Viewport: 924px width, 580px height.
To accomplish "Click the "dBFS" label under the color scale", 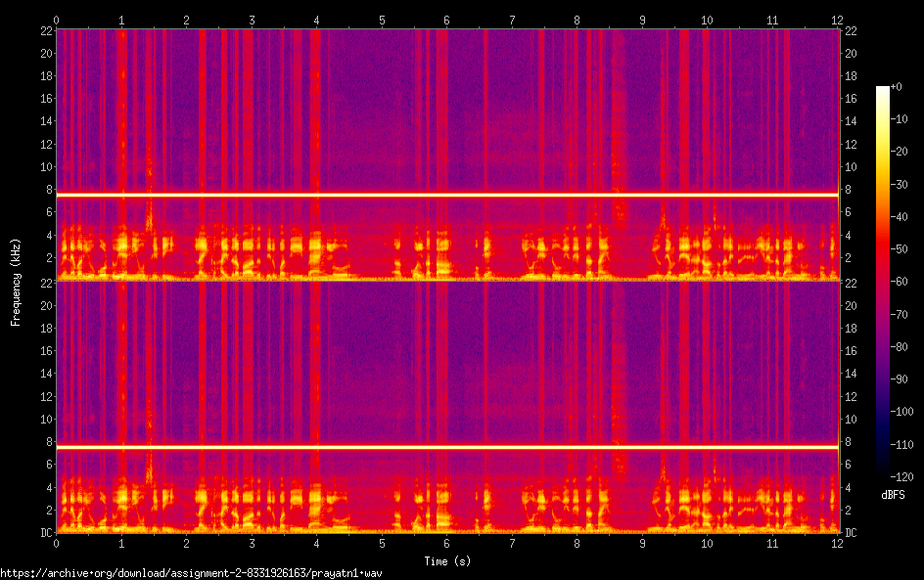I will coord(893,495).
